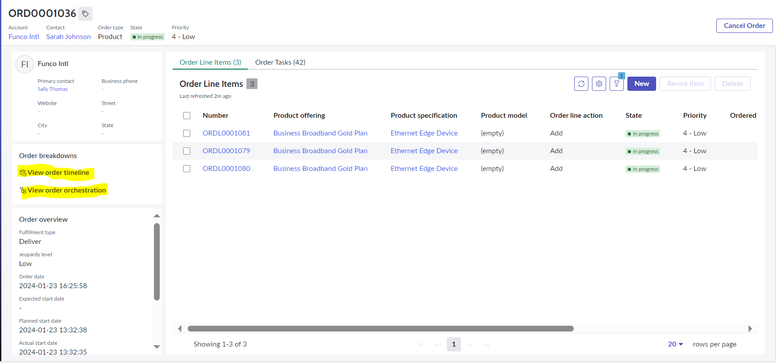This screenshot has width=776, height=363.
Task: Open Business Broadband Gold Plan for ORDL0001081
Action: (x=320, y=133)
